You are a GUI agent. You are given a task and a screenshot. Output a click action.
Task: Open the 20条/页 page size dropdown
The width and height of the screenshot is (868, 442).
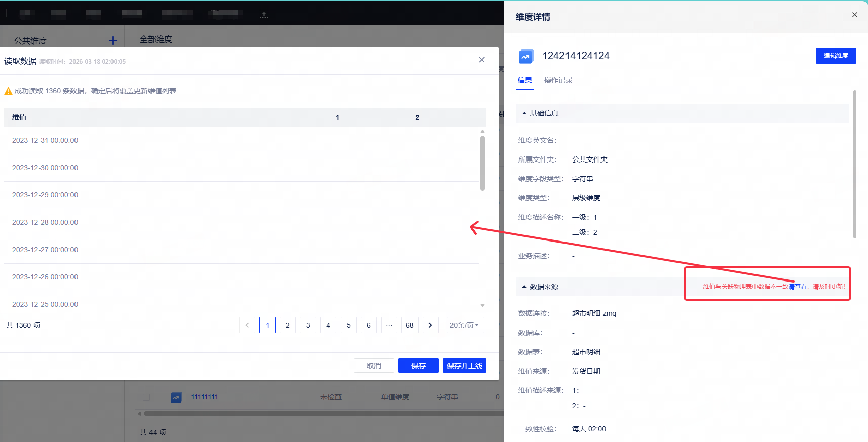465,325
